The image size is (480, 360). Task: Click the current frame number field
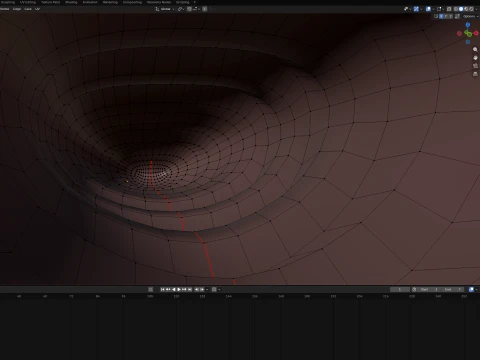(400, 289)
